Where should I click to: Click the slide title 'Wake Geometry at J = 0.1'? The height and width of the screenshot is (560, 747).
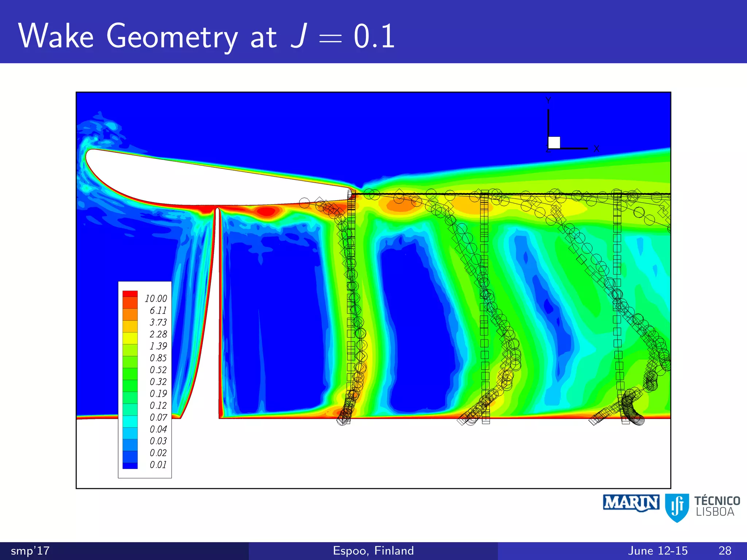click(x=206, y=36)
